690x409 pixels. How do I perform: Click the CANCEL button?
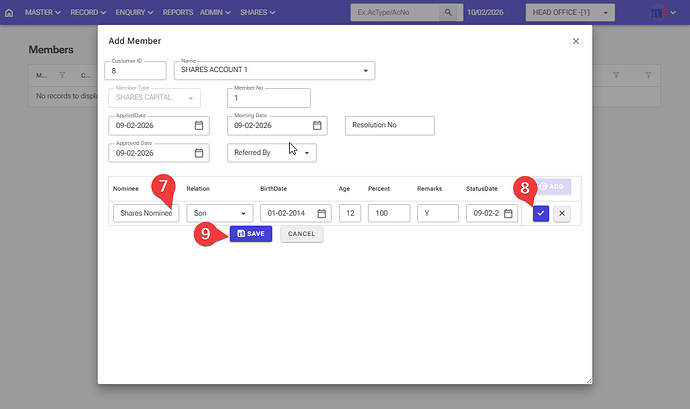301,234
